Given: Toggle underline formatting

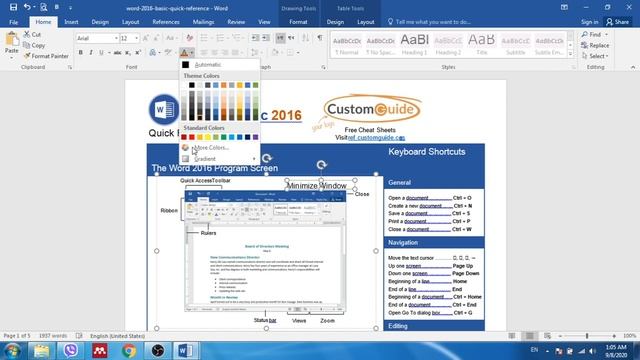Looking at the screenshot, I should (x=101, y=52).
